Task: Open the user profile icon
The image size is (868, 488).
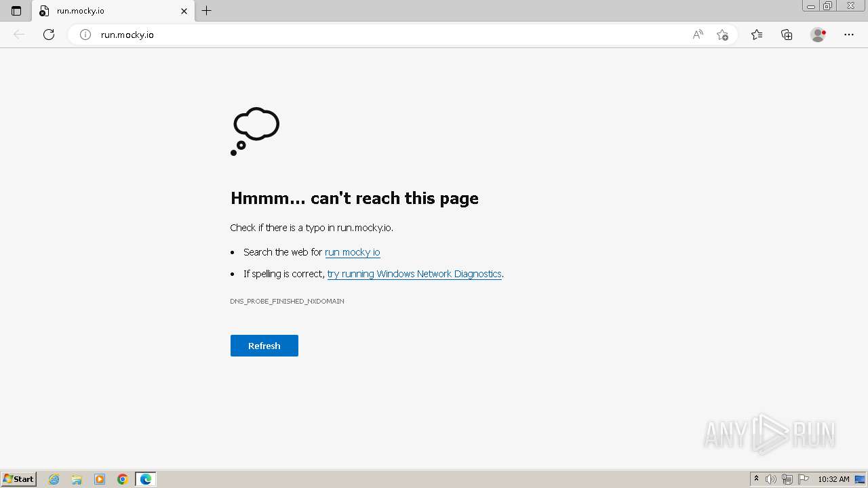Action: click(x=818, y=35)
